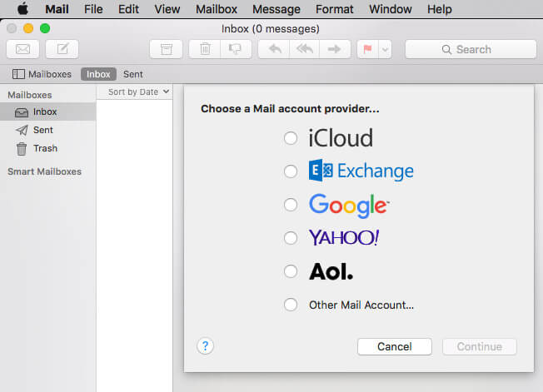
Task: Click the Junk thumbs-down toolbar icon
Action: click(x=234, y=49)
